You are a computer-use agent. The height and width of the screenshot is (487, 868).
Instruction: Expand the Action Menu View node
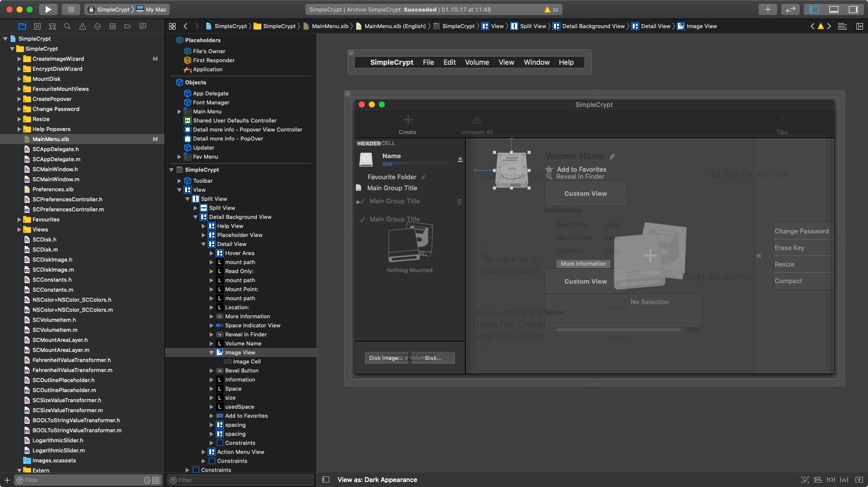click(x=203, y=452)
